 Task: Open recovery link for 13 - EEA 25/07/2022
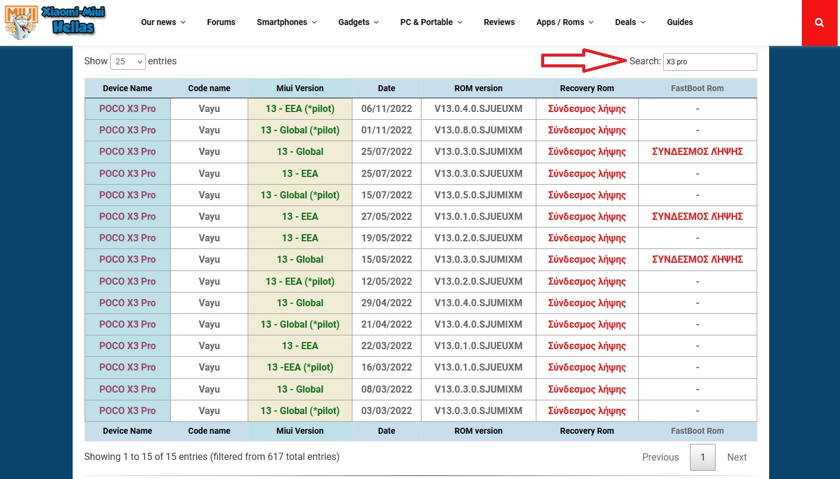coord(587,174)
